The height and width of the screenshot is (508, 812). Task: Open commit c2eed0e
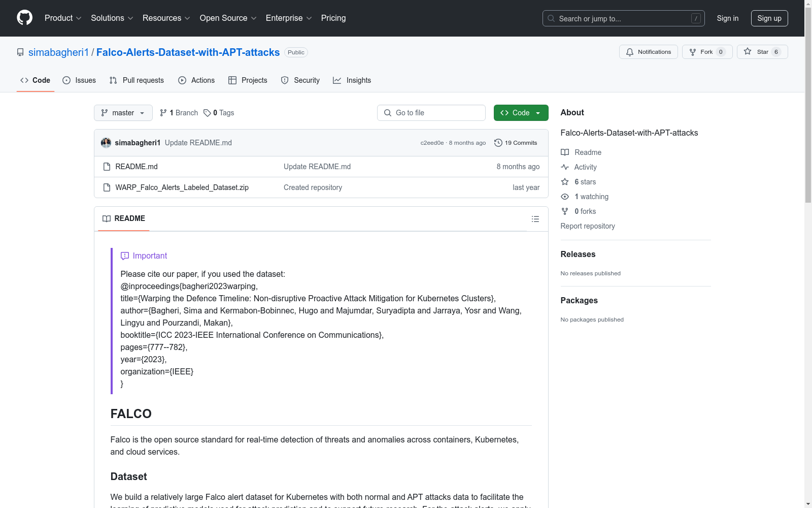tap(432, 143)
